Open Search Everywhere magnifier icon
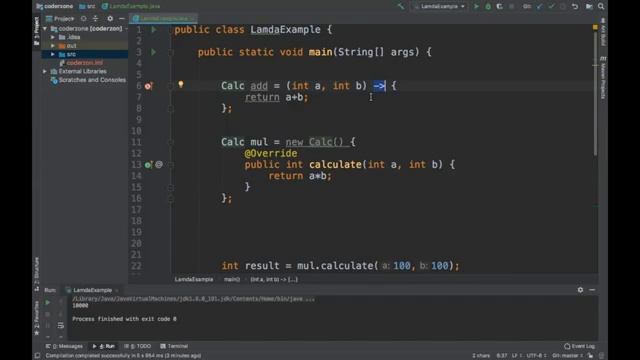The image size is (640, 360). [601, 6]
